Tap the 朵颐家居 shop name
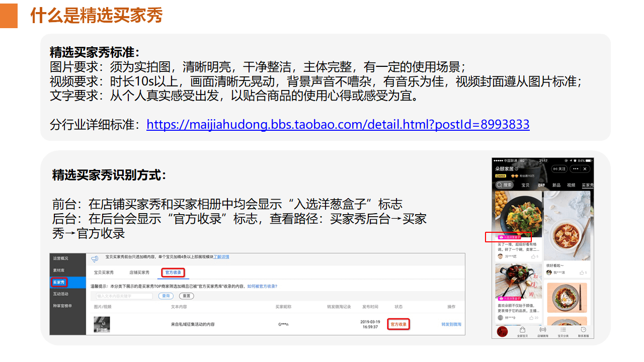644x362 pixels. 505,169
